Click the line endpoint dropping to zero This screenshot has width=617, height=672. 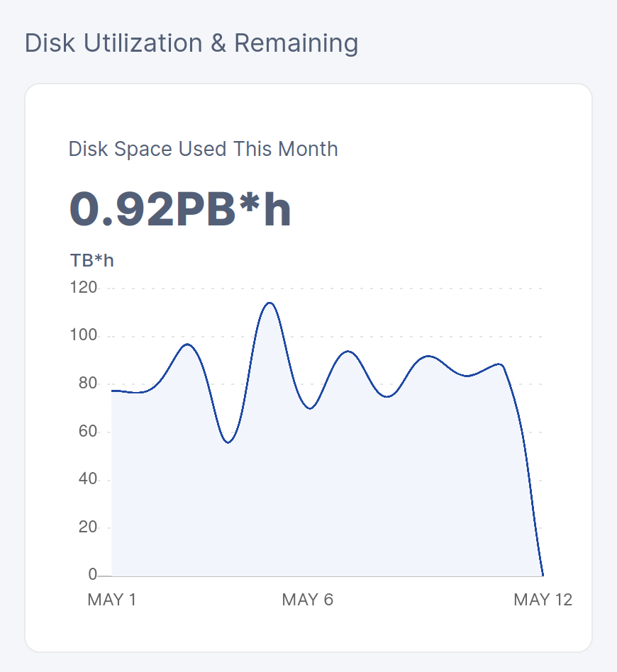[543, 576]
